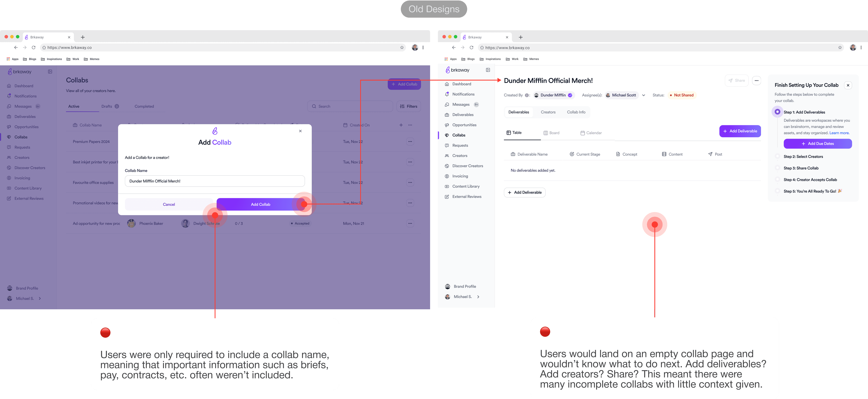Reload the page in the Collabs browser window

click(33, 47)
